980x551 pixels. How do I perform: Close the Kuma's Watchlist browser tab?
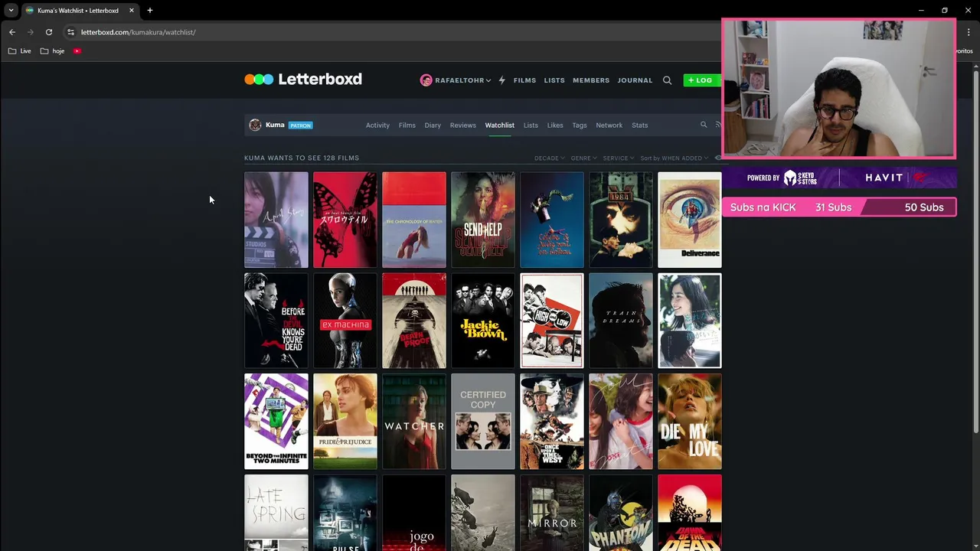[132, 11]
